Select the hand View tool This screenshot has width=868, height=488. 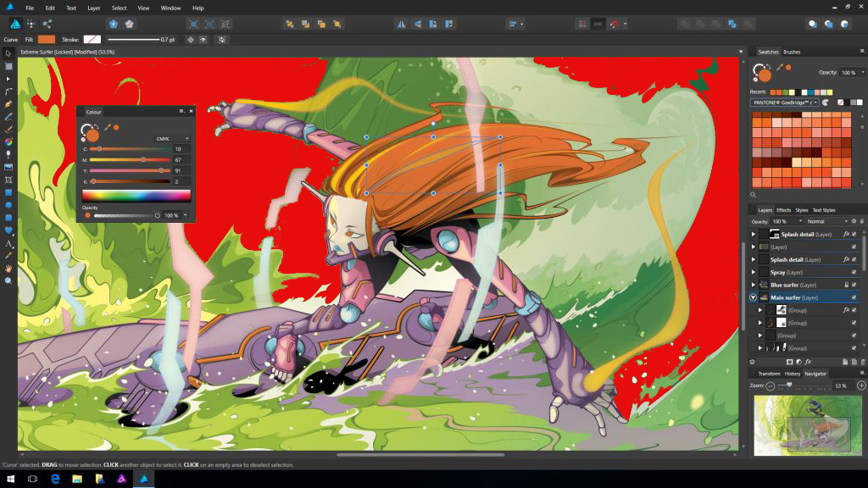pos(8,269)
